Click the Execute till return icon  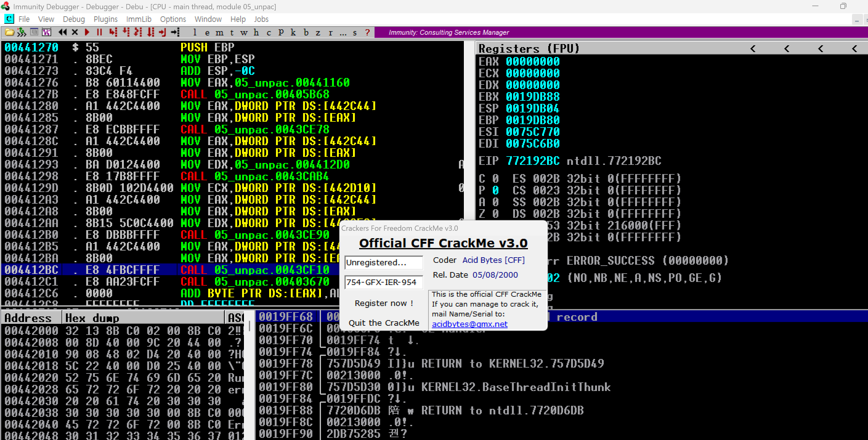tap(162, 32)
